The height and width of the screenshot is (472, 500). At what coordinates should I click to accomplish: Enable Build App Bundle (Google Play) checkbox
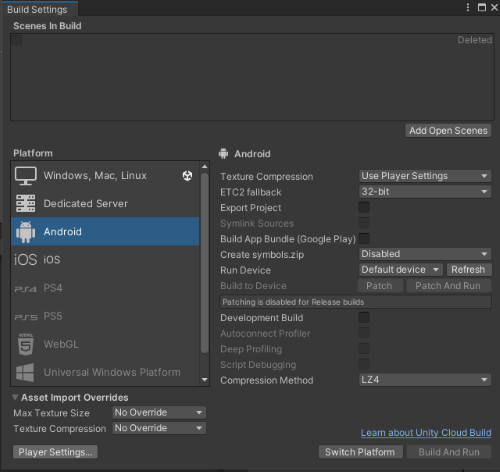tap(364, 239)
